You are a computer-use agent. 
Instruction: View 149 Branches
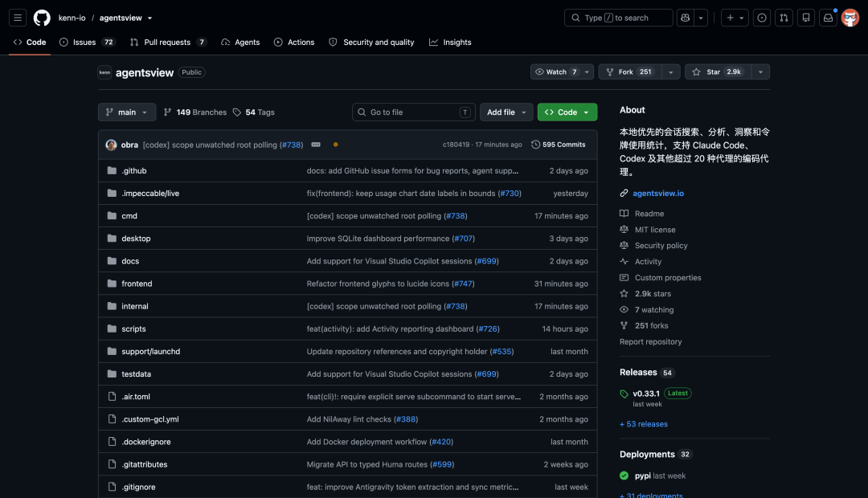(195, 112)
